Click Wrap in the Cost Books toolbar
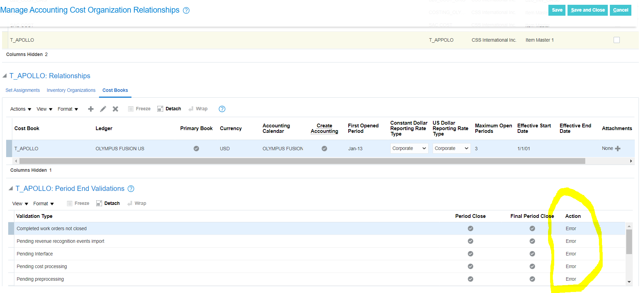 [198, 109]
